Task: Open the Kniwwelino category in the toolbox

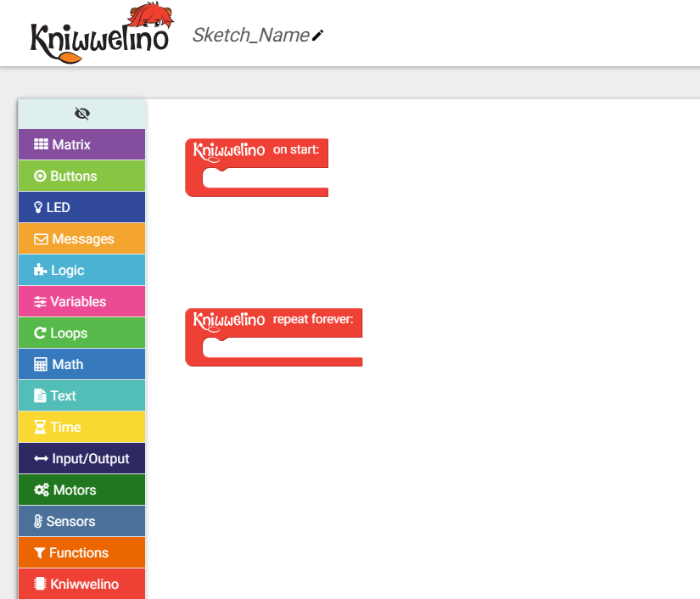Action: click(x=82, y=584)
